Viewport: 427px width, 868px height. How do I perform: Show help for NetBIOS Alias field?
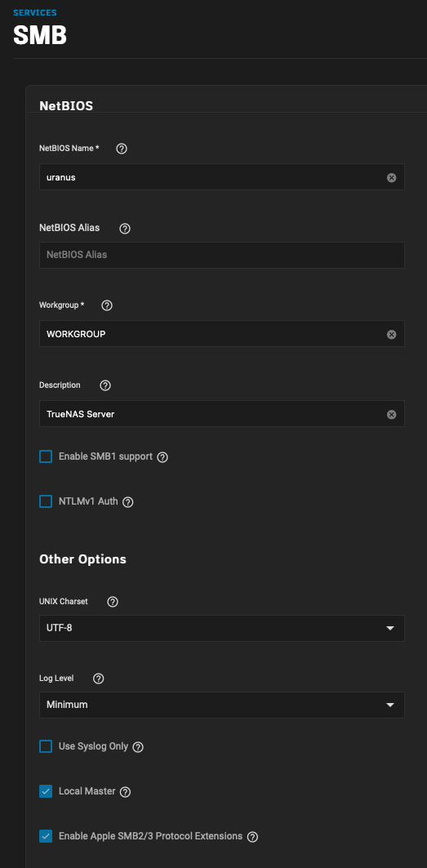click(125, 228)
